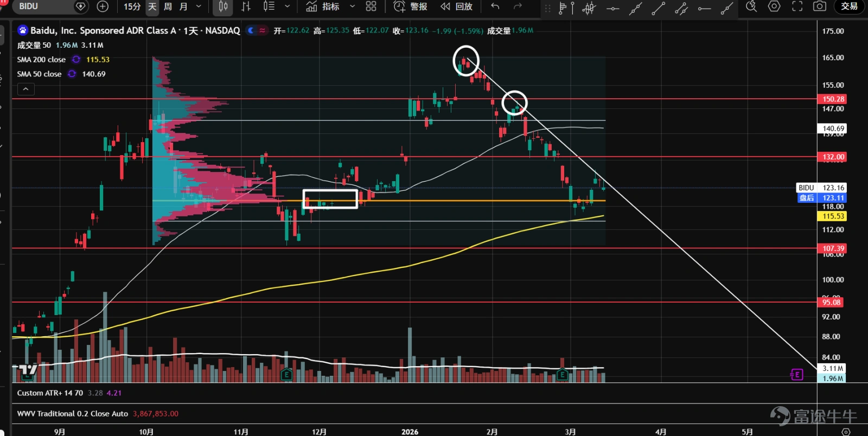Expand the time interval dropdown
This screenshot has height=436, width=868.
pos(199,7)
